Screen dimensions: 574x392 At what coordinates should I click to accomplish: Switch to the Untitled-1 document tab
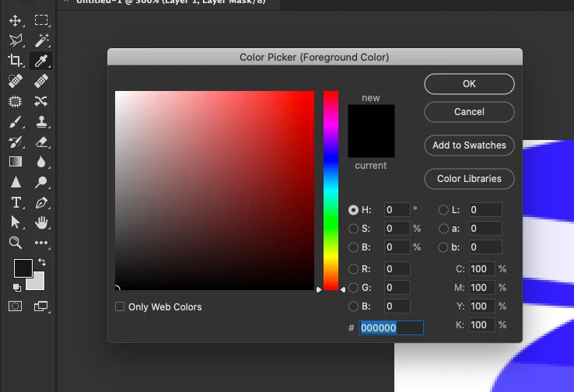coord(170,2)
